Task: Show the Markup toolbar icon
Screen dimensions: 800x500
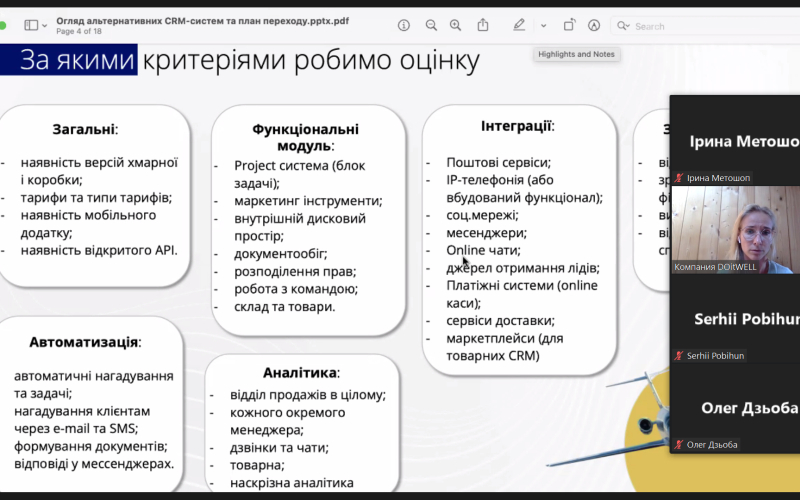Action: (593, 25)
